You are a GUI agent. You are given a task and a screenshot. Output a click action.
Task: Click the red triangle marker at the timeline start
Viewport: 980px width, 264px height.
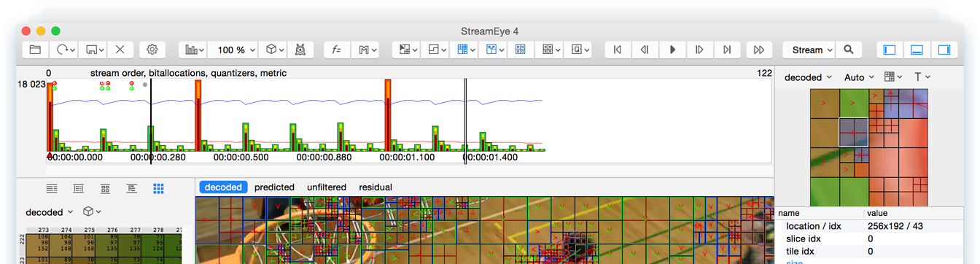point(50,155)
